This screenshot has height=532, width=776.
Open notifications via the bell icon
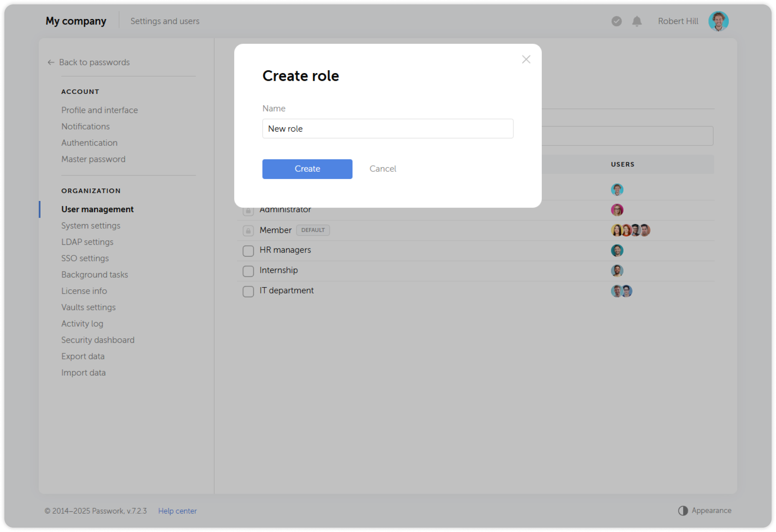tap(636, 21)
